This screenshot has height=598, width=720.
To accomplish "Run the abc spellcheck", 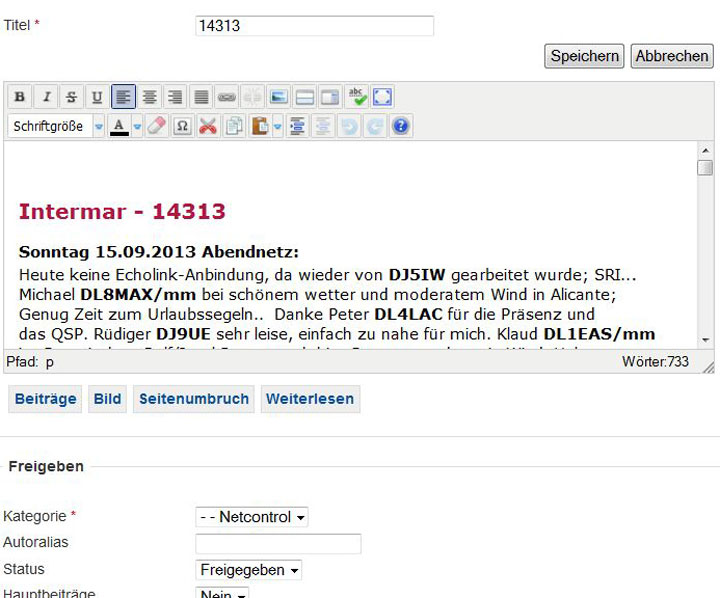I will (357, 96).
